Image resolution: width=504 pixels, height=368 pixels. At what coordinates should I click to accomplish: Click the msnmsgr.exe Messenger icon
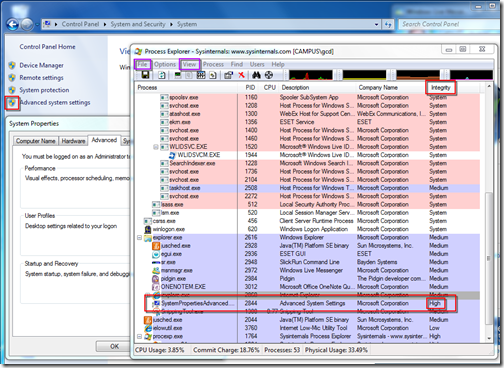[x=156, y=271]
